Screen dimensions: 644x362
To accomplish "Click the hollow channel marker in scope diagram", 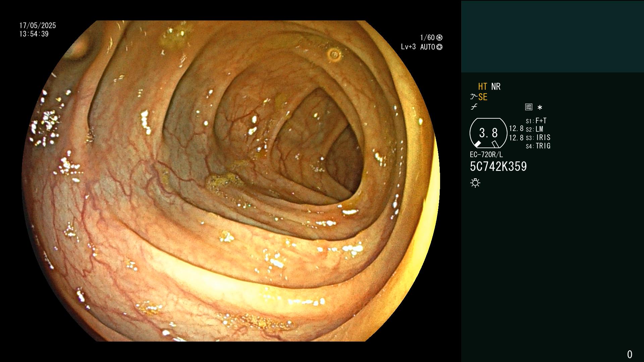I will coord(495,144).
